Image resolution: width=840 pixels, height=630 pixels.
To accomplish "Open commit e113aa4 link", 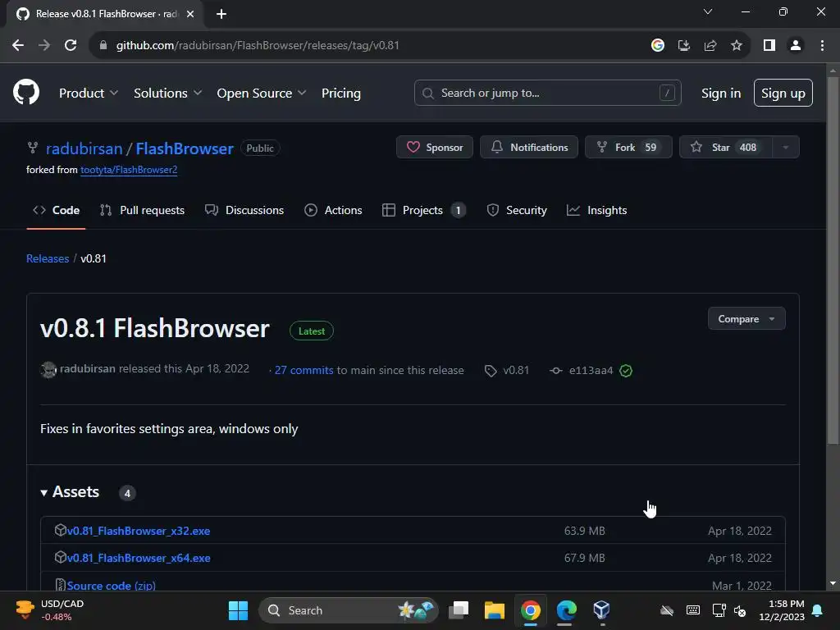I will tap(591, 370).
